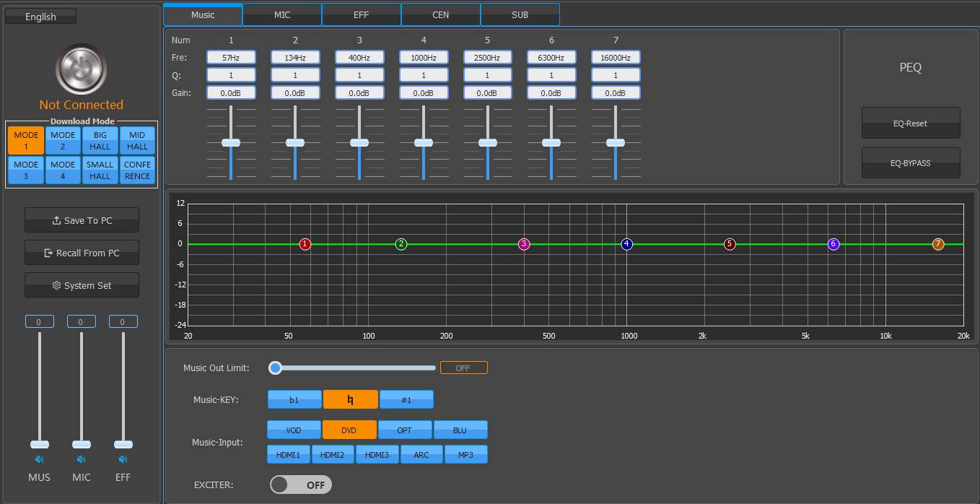Image resolution: width=980 pixels, height=504 pixels.
Task: Set Music-KEY to #1
Action: [x=406, y=399]
